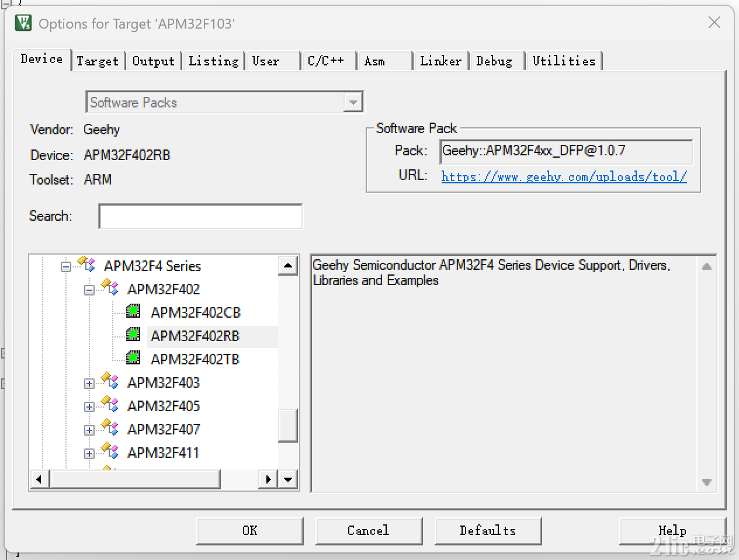
Task: Close the Options for Target dialog
Action: (714, 23)
